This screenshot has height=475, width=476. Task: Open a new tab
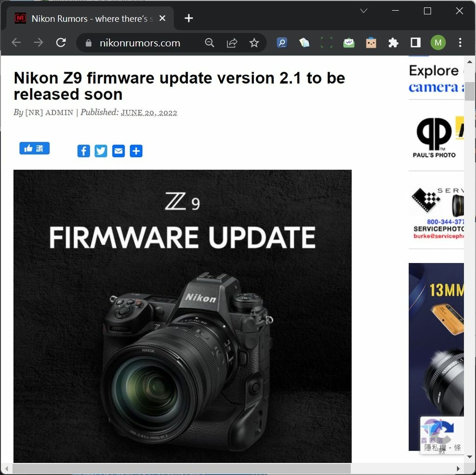tap(189, 18)
